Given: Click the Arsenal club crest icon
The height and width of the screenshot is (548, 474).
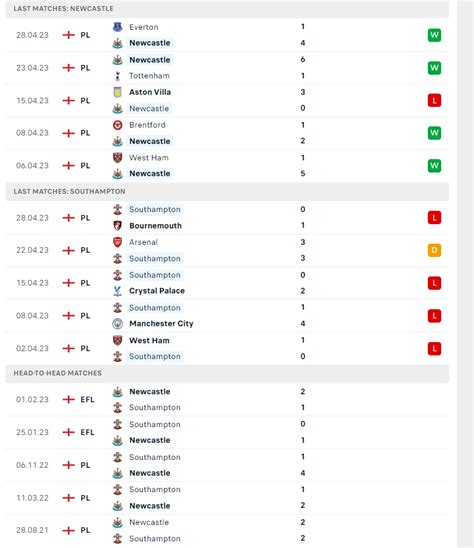Looking at the screenshot, I should click(117, 242).
